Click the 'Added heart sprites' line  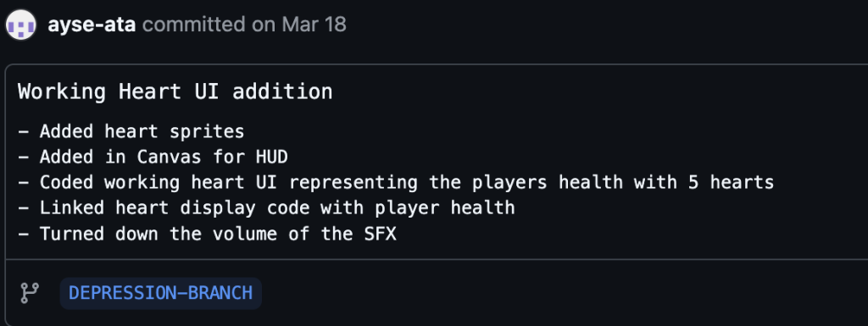coord(131,131)
